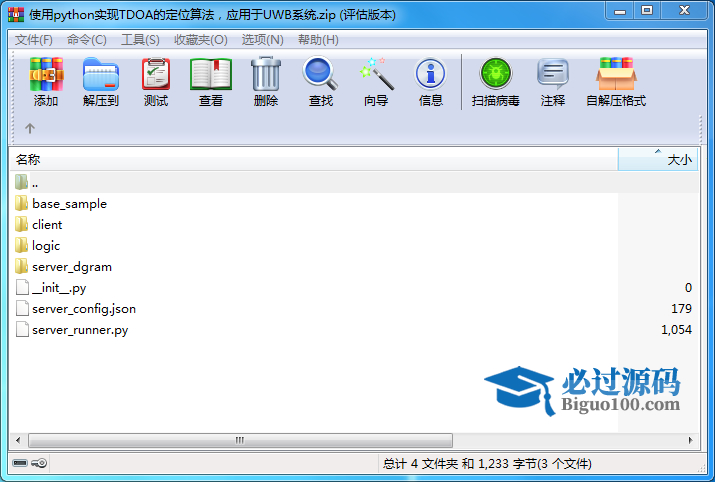Image resolution: width=715 pixels, height=482 pixels.
Task: Select the server_dgram name text
Action: coord(72,267)
